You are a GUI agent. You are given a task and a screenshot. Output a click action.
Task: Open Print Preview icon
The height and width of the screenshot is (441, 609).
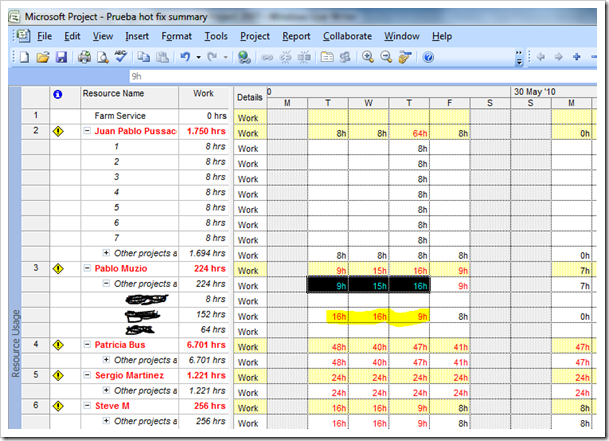pyautogui.click(x=103, y=57)
